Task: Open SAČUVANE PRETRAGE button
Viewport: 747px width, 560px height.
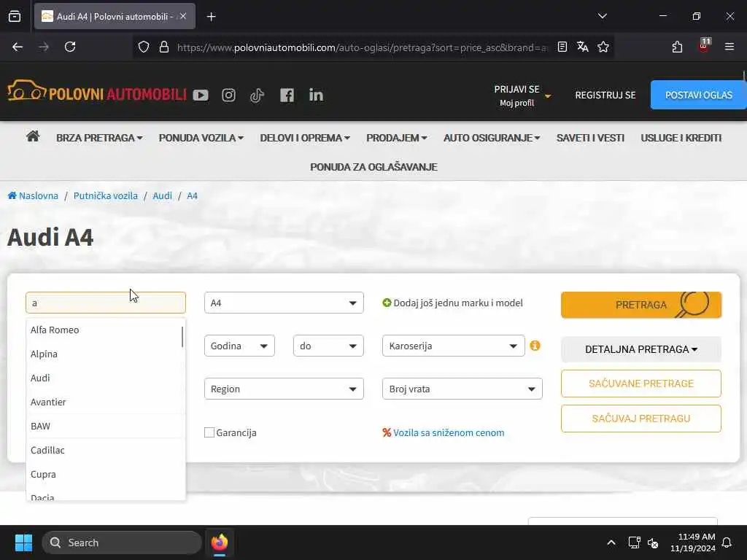Action: point(641,384)
